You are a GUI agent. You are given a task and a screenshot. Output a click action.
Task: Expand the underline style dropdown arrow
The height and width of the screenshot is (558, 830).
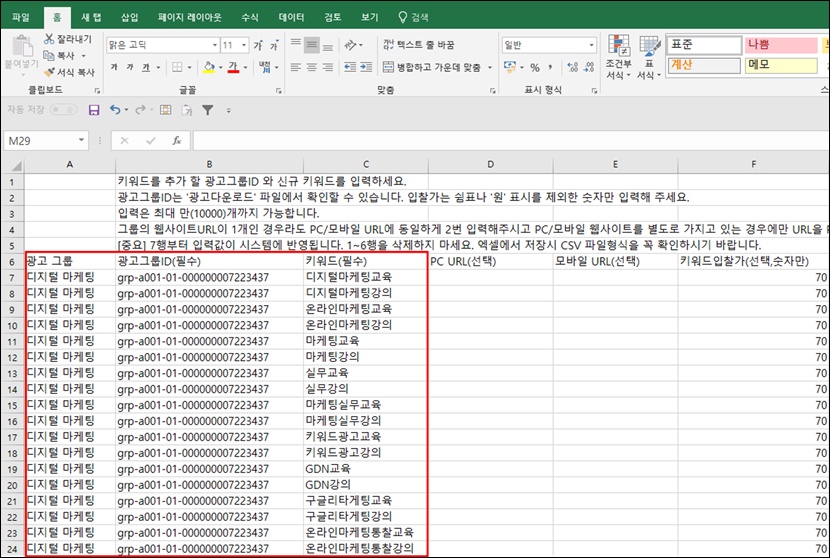coord(158,67)
